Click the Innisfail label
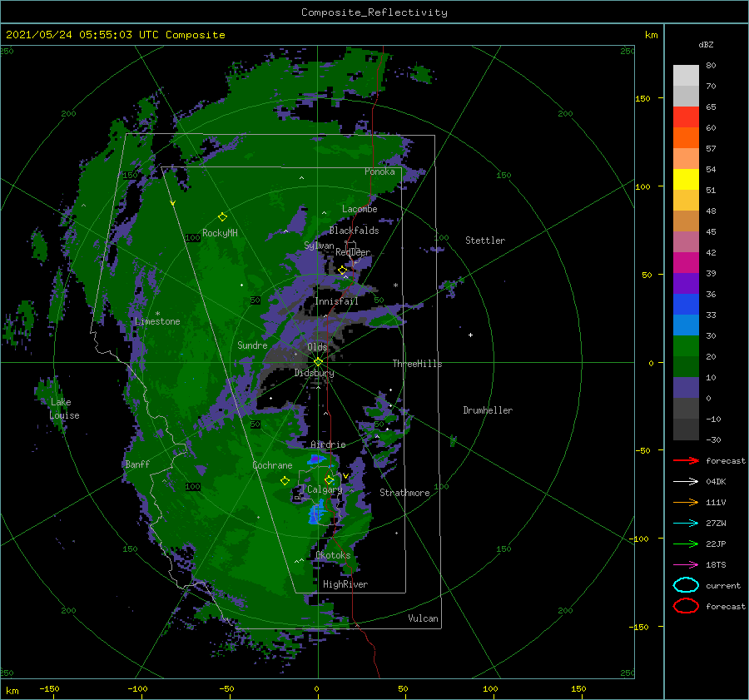 [x=336, y=301]
